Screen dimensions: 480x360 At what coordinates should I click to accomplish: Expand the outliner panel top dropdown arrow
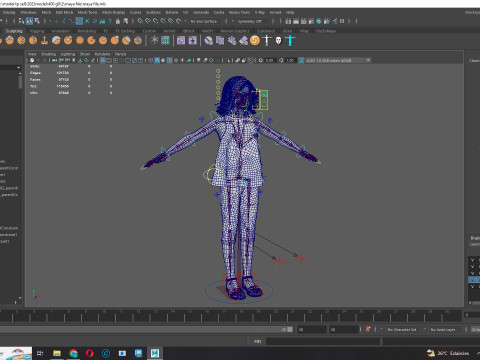(18, 67)
